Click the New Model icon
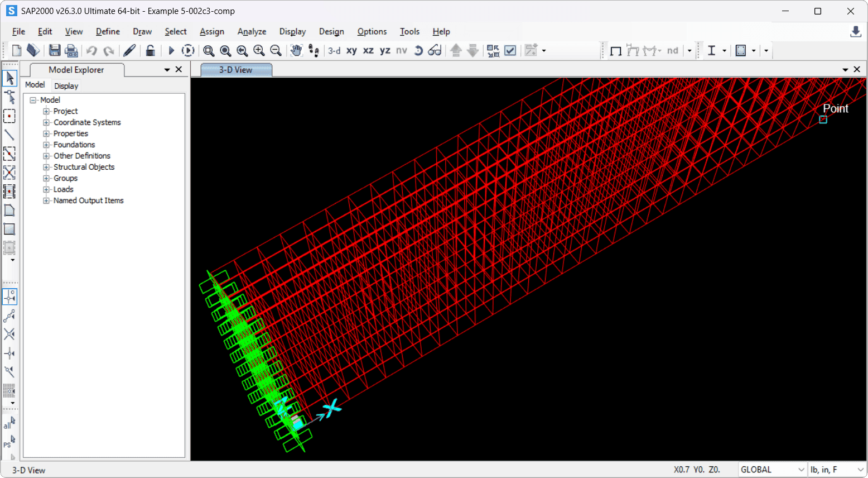 point(17,51)
